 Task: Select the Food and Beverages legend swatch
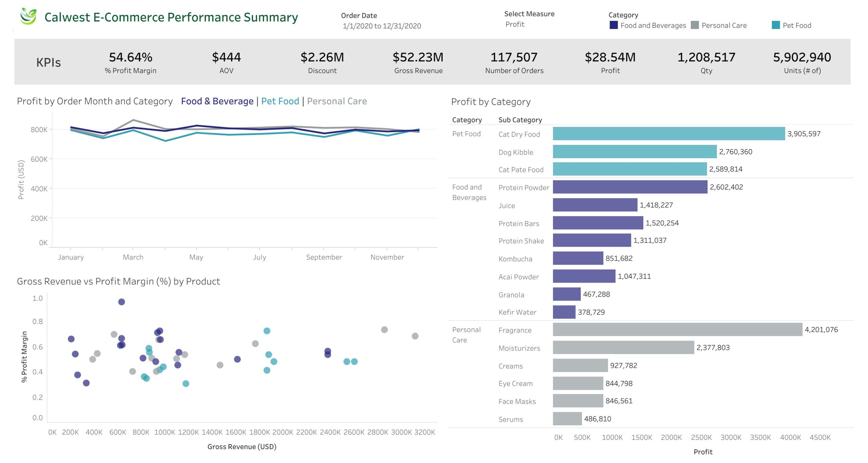(x=613, y=25)
